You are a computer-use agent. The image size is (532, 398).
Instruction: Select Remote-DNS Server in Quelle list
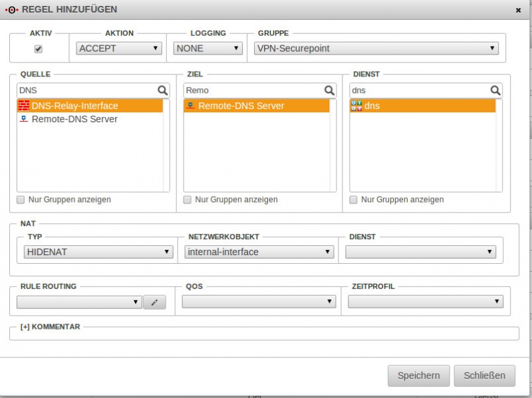click(74, 120)
